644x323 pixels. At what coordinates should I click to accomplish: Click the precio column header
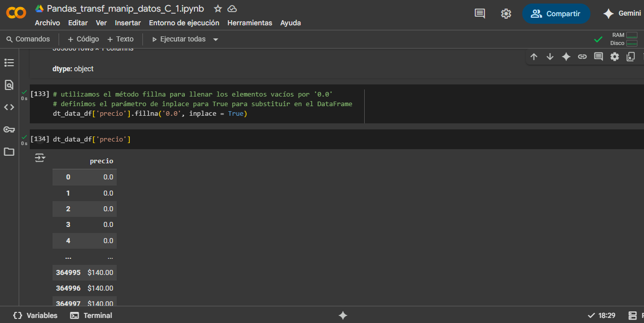click(102, 161)
